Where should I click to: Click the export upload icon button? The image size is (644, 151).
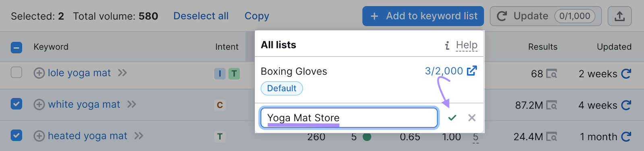point(619,16)
